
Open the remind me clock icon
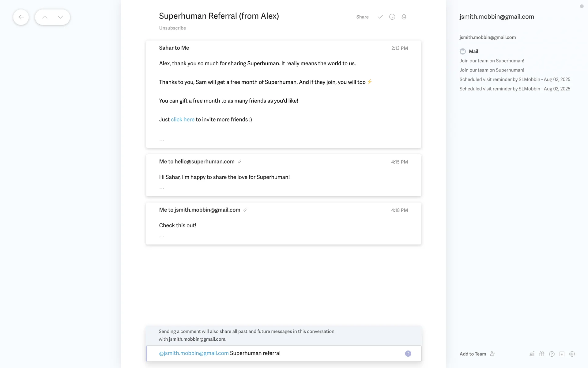tap(392, 17)
